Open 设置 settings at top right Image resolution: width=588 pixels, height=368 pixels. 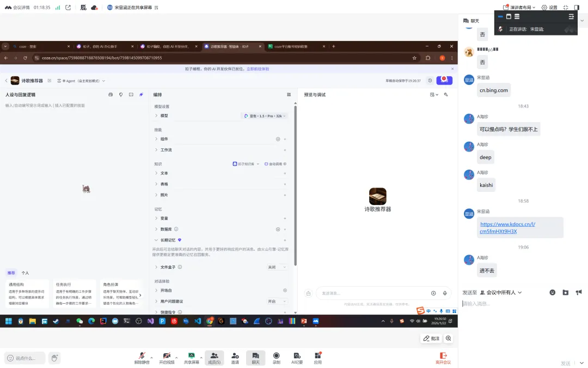pos(549,7)
